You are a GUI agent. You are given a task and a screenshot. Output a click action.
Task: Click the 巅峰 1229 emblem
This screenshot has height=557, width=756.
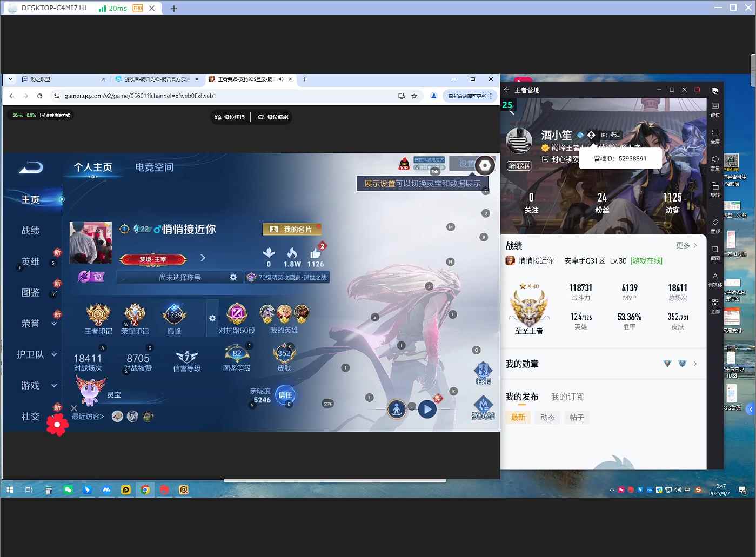click(174, 314)
